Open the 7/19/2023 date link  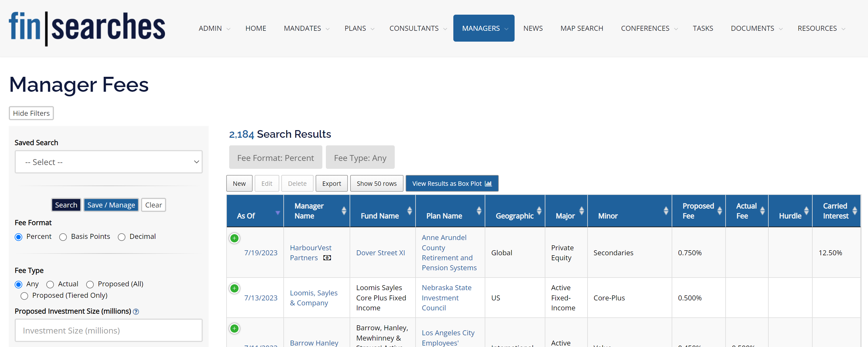(261, 253)
